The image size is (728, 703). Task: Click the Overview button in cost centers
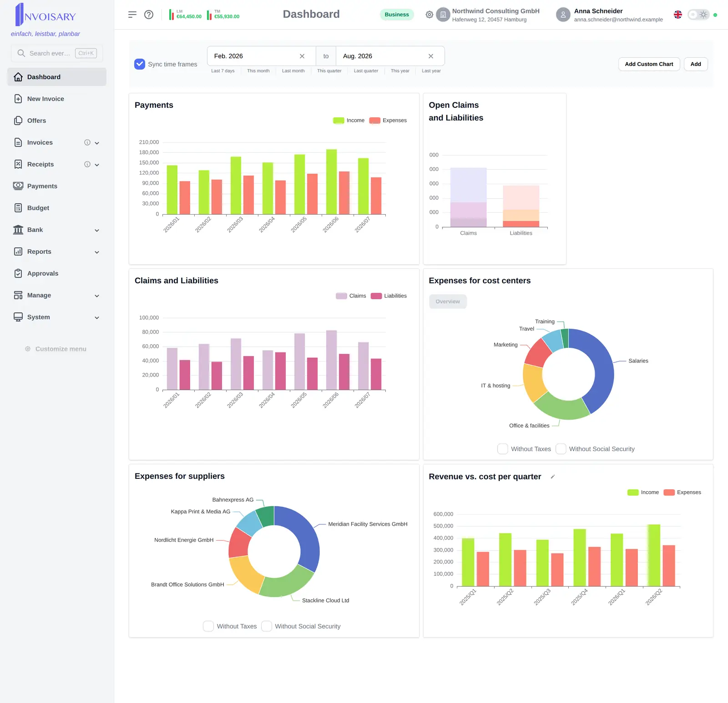[448, 301]
